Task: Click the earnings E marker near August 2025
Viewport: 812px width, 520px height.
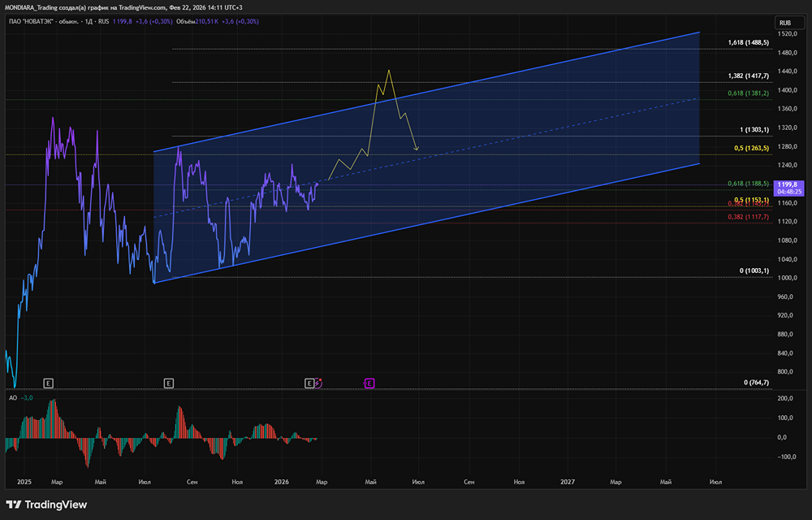Action: click(169, 383)
